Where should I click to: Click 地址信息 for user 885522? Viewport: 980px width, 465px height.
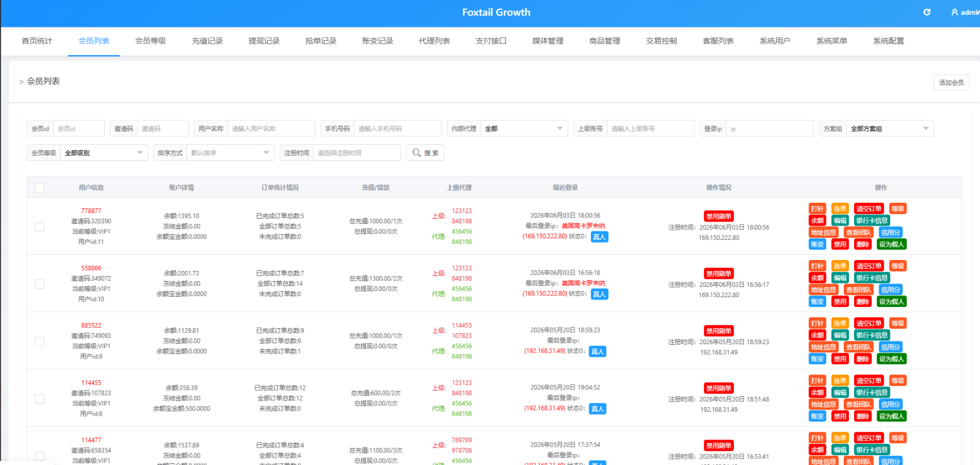(x=823, y=347)
